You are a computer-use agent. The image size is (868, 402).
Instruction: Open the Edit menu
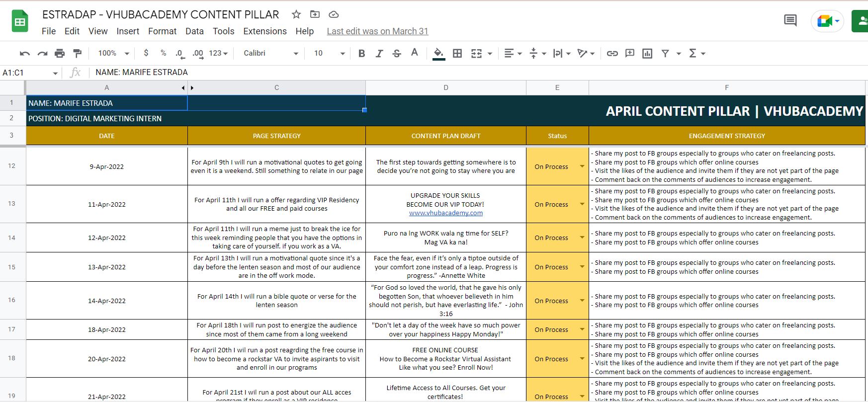(72, 31)
